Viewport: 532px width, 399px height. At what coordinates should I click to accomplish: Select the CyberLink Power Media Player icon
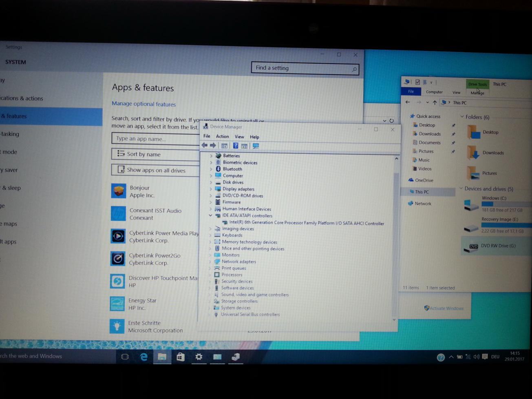click(x=118, y=236)
